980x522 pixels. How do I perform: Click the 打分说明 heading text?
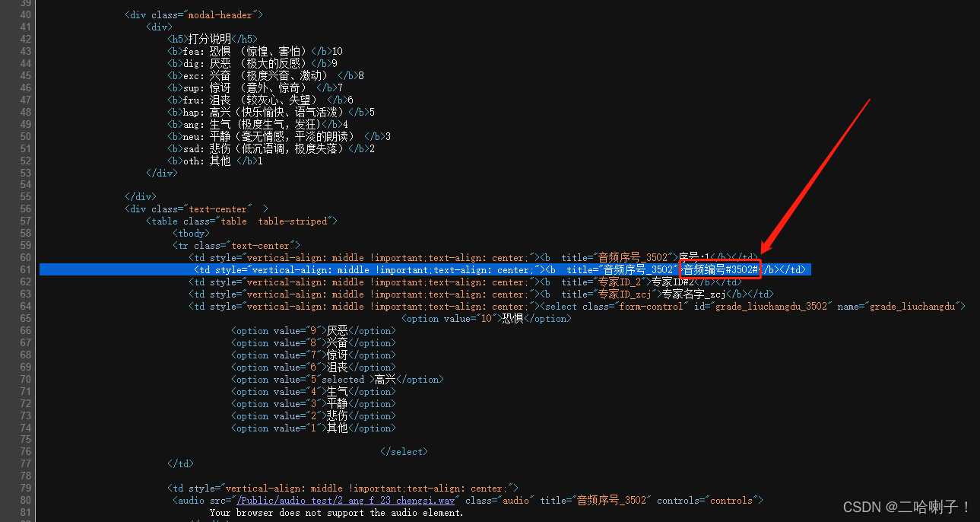[x=209, y=39]
